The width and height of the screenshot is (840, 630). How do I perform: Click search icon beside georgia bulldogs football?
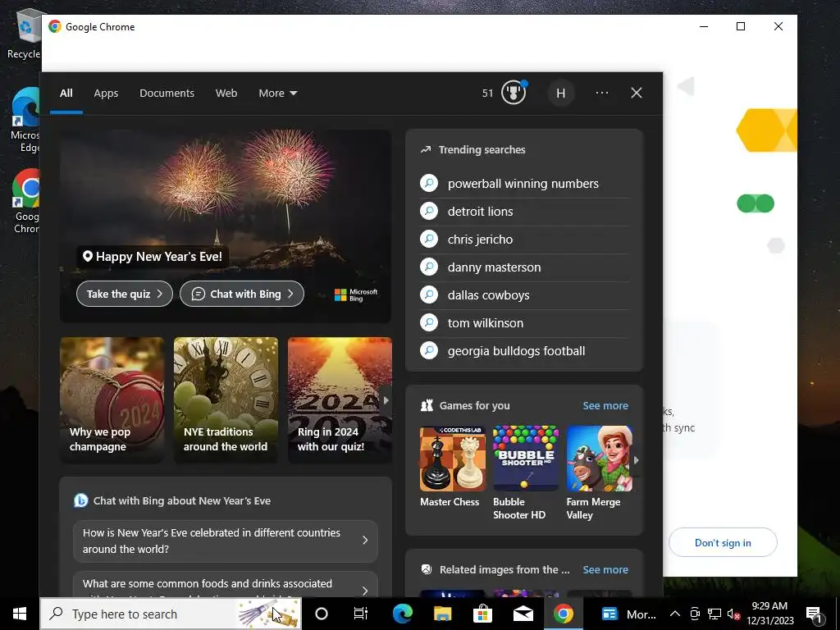coord(429,350)
